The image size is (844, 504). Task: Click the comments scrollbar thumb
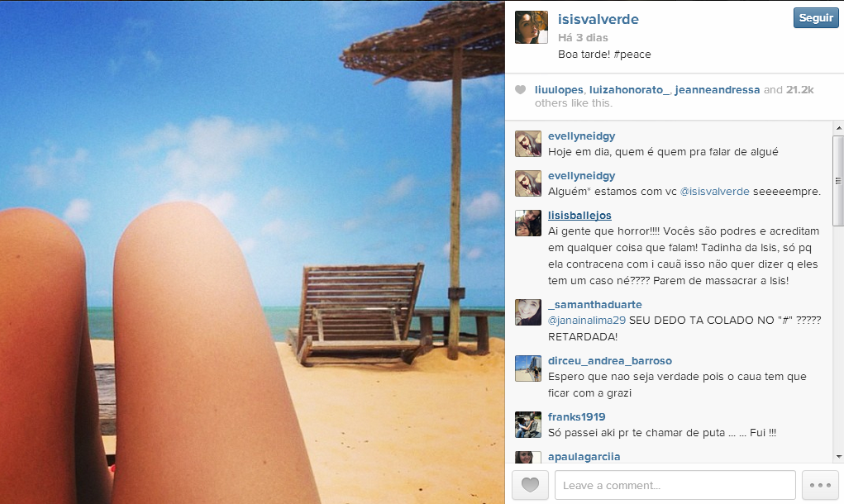pos(838,181)
